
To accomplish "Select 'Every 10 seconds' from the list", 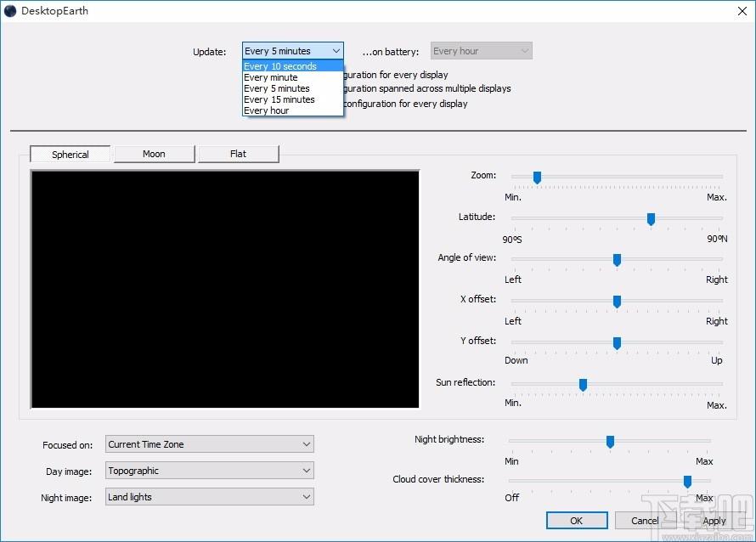I will (x=293, y=66).
